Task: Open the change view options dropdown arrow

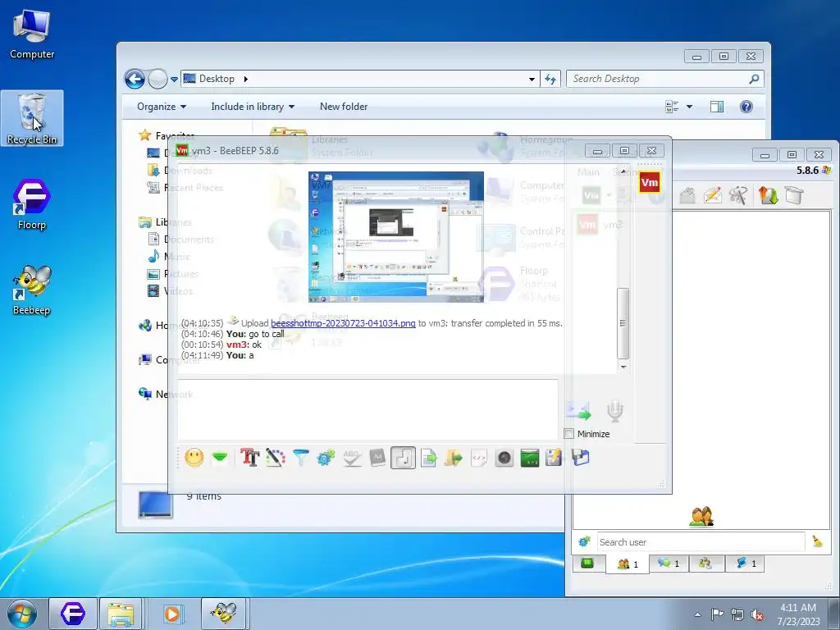Action: click(689, 107)
